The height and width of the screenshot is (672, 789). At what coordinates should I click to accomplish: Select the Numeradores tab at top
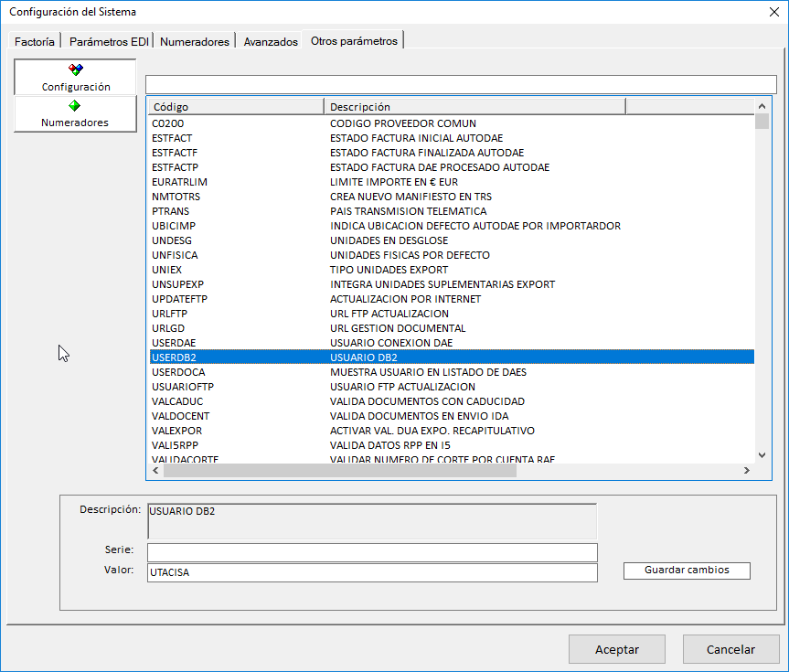click(x=195, y=41)
